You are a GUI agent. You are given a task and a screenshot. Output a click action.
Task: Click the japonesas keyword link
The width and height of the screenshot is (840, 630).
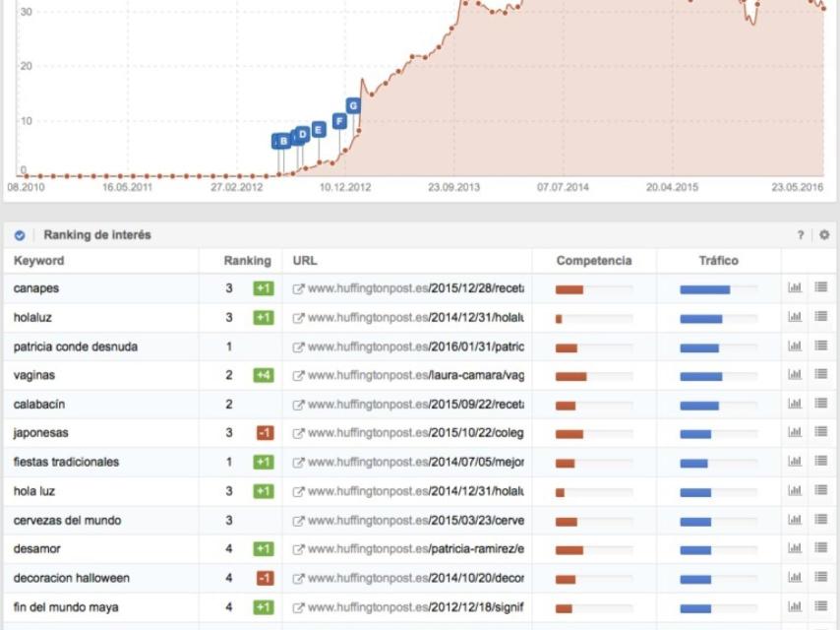40,433
